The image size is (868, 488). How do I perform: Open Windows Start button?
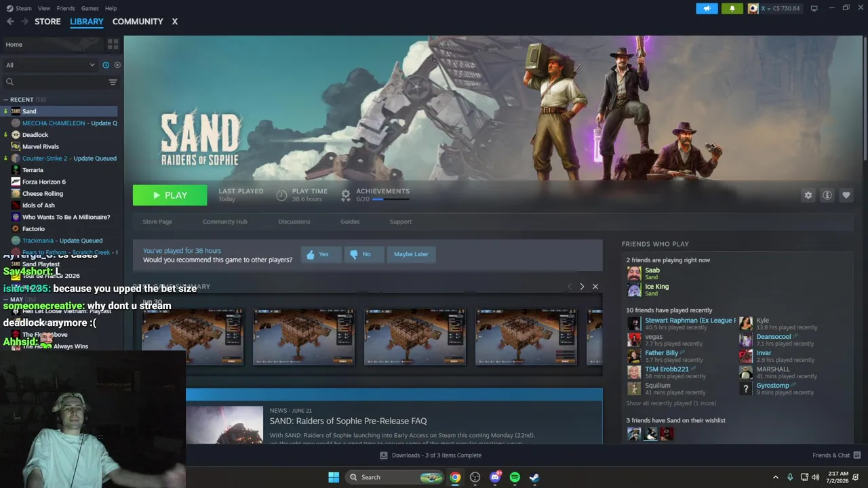tap(334, 477)
